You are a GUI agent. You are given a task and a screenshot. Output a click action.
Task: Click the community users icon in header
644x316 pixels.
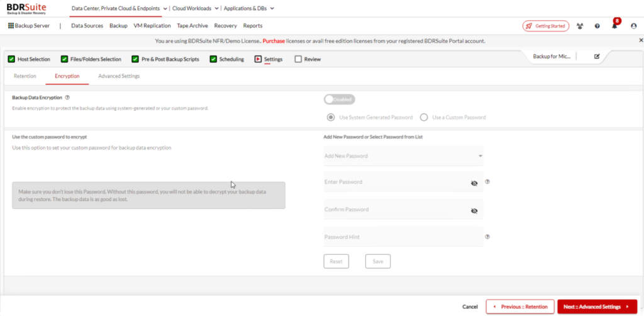(x=580, y=26)
